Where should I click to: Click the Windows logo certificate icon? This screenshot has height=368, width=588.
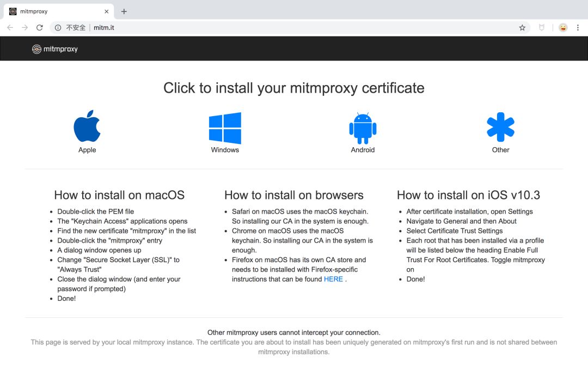(225, 128)
